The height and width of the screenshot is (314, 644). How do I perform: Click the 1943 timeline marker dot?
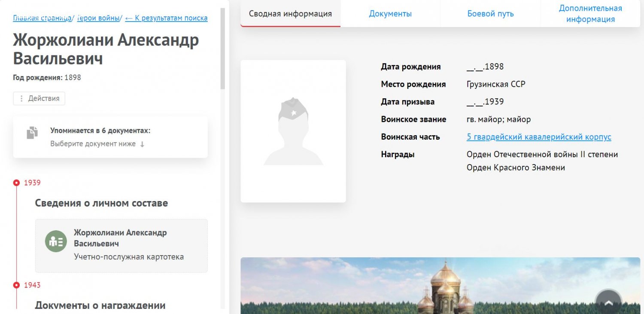point(16,285)
